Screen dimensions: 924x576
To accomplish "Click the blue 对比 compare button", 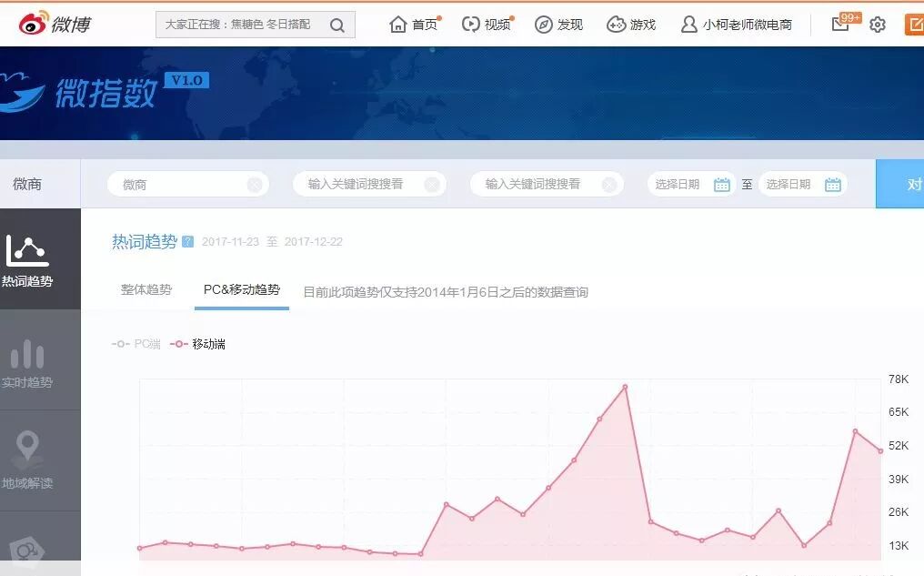I will 914,183.
